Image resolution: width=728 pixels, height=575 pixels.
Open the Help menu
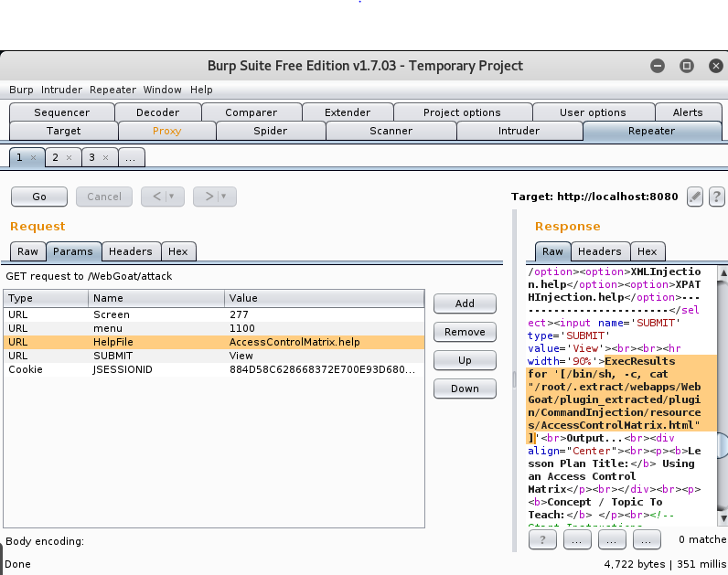tap(201, 90)
